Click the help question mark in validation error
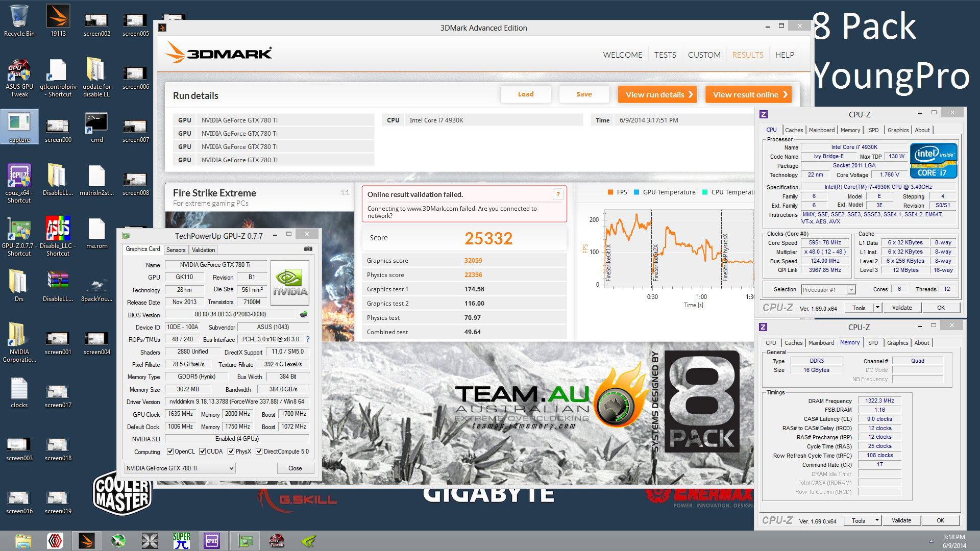This screenshot has width=980, height=551. [x=558, y=194]
